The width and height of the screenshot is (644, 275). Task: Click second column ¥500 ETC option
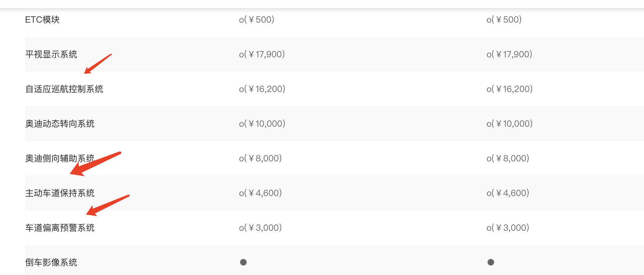coord(504,20)
